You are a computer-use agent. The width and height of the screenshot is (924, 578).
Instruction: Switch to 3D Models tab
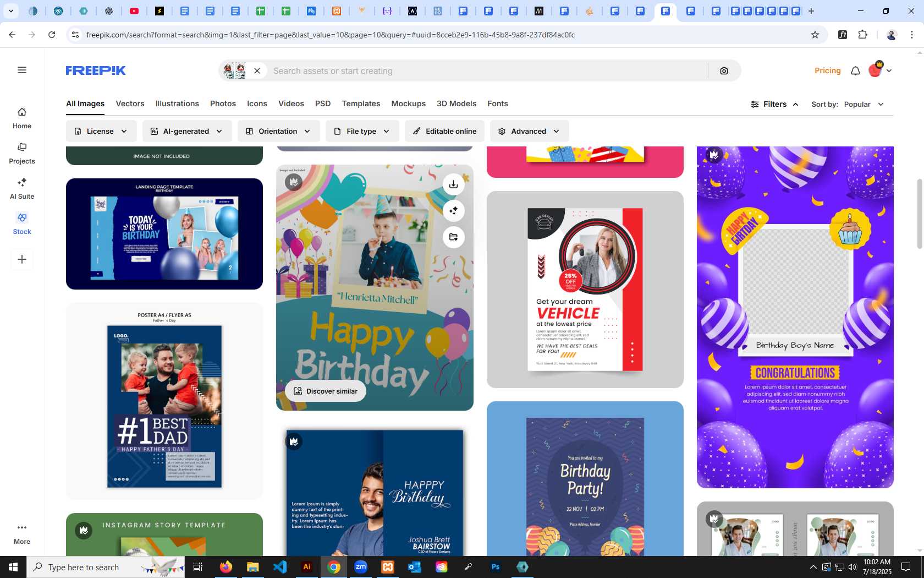(457, 103)
